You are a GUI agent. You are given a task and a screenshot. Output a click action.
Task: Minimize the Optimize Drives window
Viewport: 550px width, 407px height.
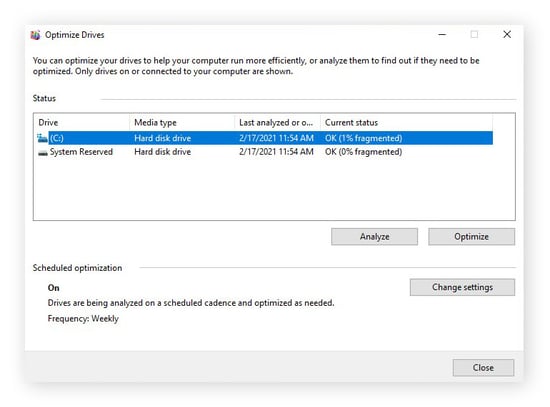coord(442,34)
